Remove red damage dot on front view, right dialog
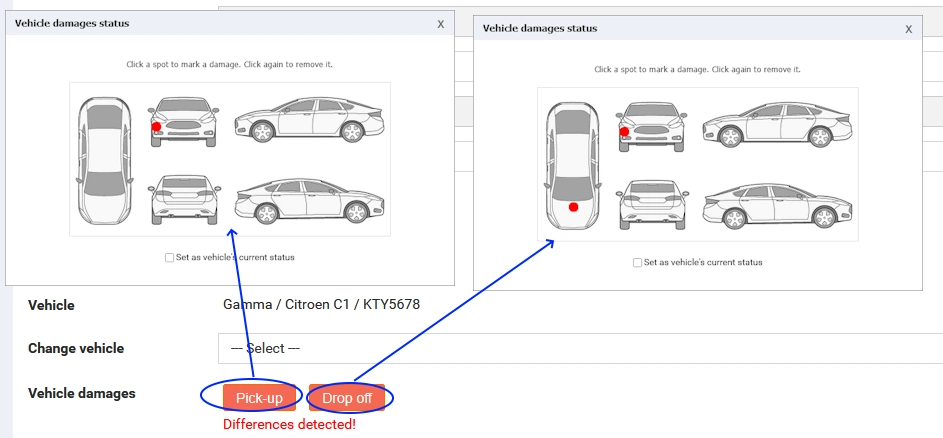Screen dimensions: 943x438 pos(624,131)
